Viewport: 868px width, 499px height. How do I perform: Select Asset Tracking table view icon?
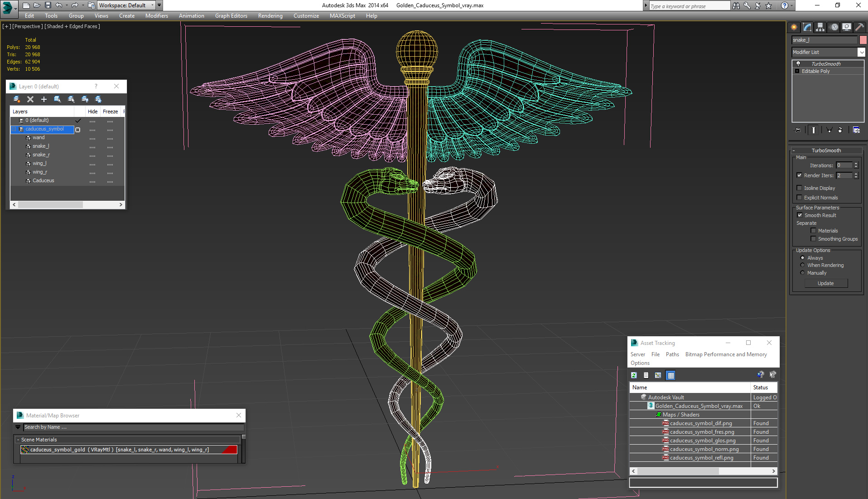[x=671, y=375]
